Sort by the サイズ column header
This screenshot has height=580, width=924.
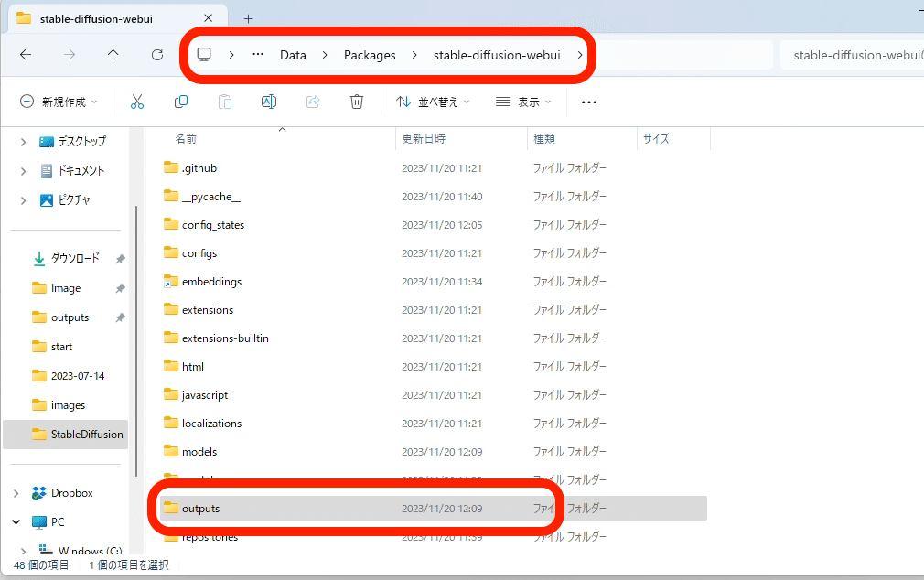coord(656,139)
